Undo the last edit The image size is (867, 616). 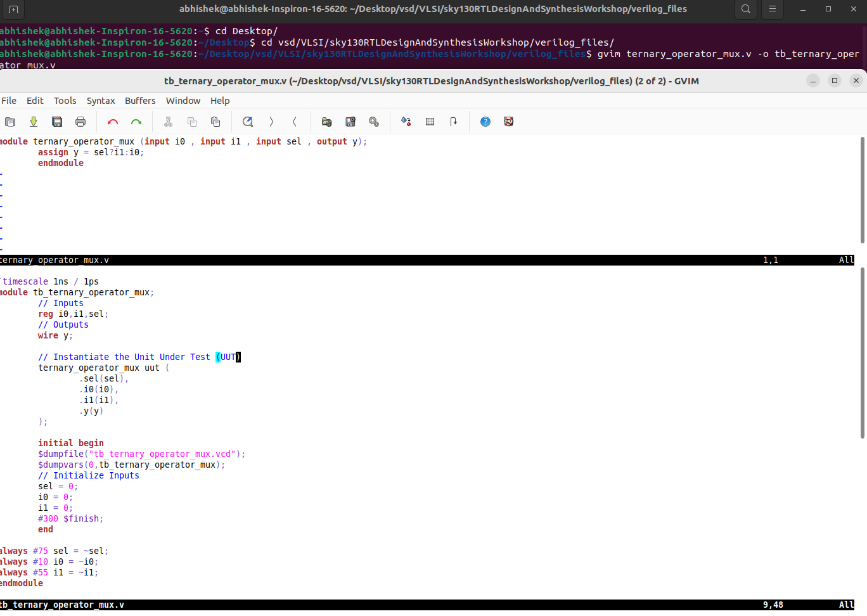click(112, 121)
